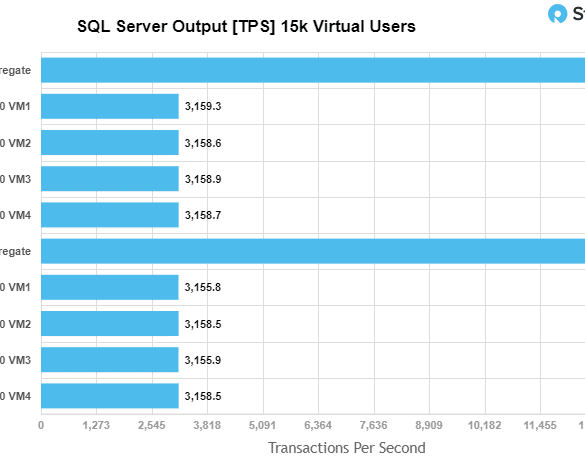
Task: Click the axis tick label 7,636
Action: pos(373,425)
